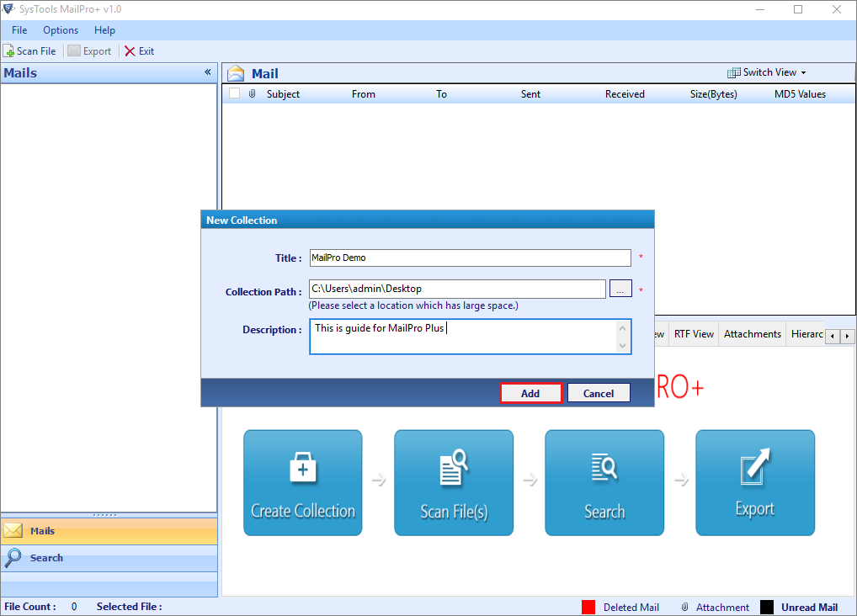857x616 pixels.
Task: Cancel the New Collection dialog
Action: pyautogui.click(x=599, y=392)
